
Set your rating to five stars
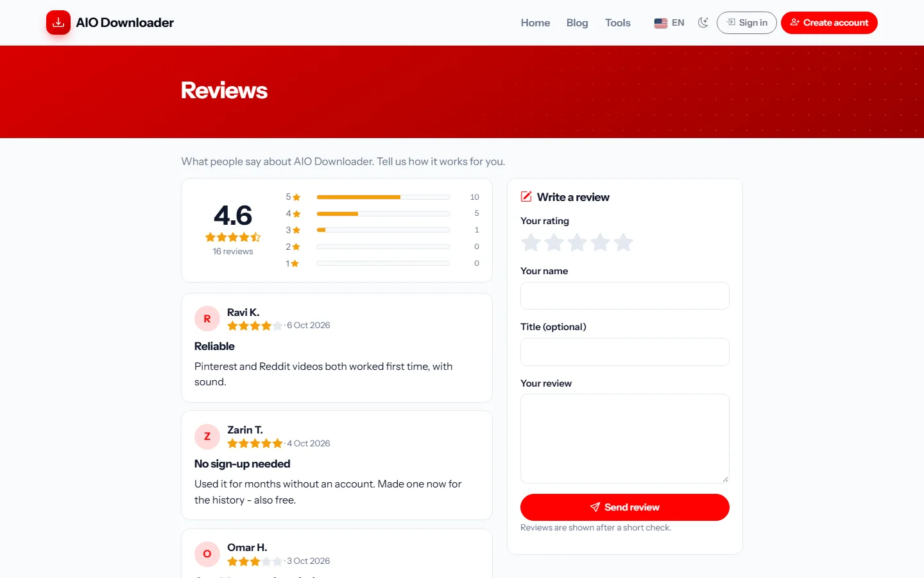623,243
